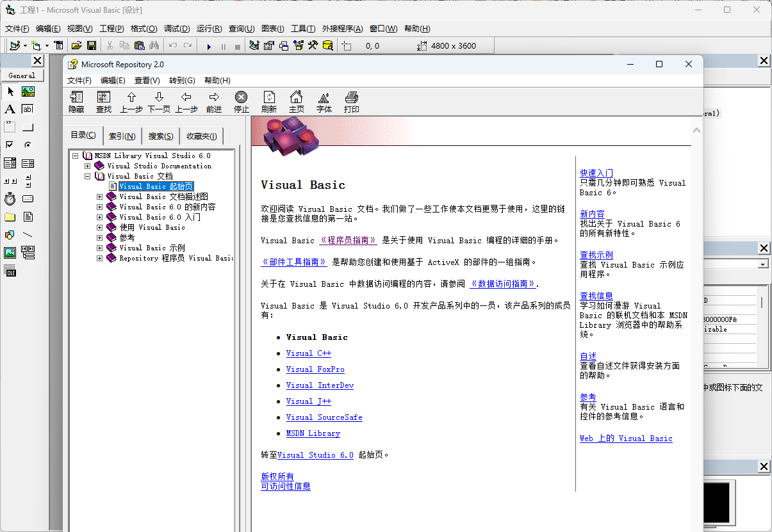Click the 查找 (Locate) toolbar button
This screenshot has height=532, width=772.
[x=104, y=102]
